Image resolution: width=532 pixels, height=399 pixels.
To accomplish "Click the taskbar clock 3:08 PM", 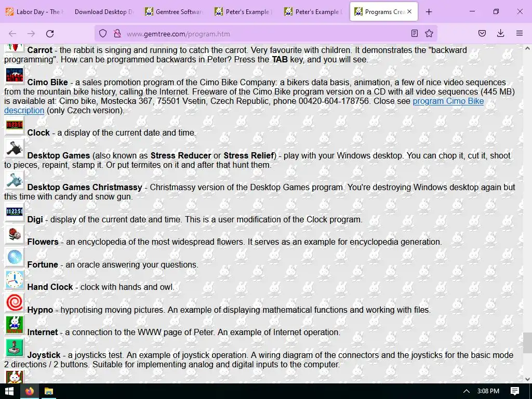I will point(488,391).
